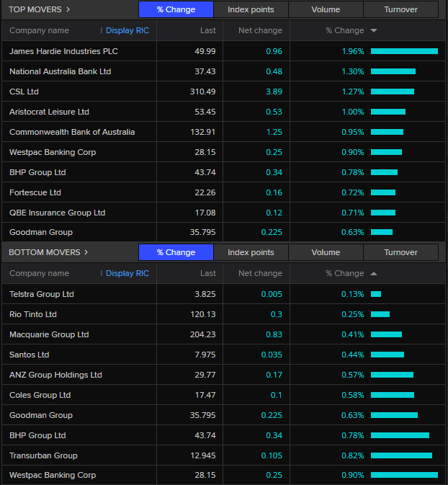This screenshot has height=485, width=448.
Task: Sort Bottom Movers by Last column header
Action: tap(207, 273)
